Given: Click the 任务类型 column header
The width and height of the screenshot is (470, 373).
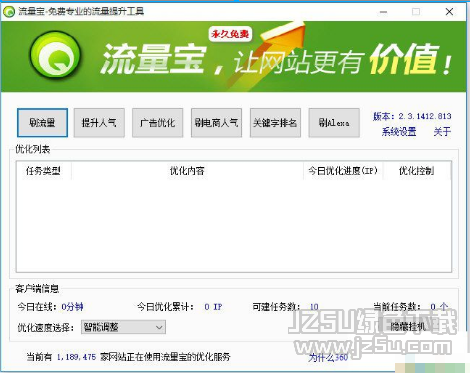Looking at the screenshot, I should tap(43, 171).
